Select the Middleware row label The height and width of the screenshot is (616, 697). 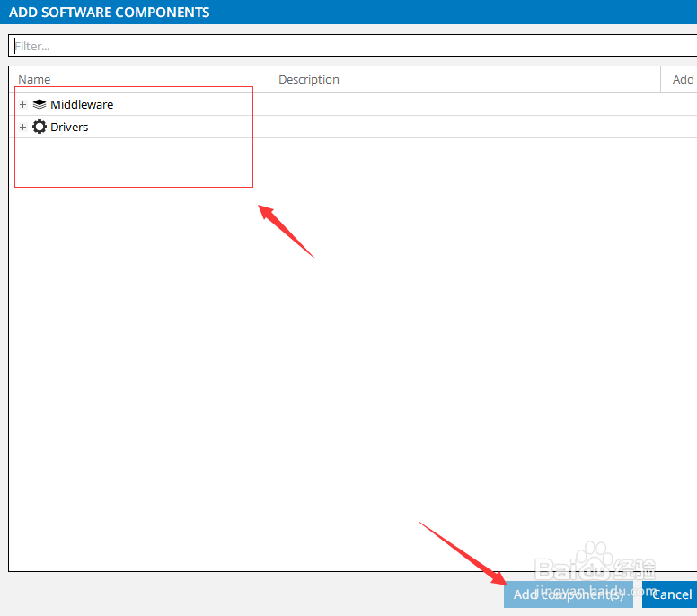tap(82, 104)
